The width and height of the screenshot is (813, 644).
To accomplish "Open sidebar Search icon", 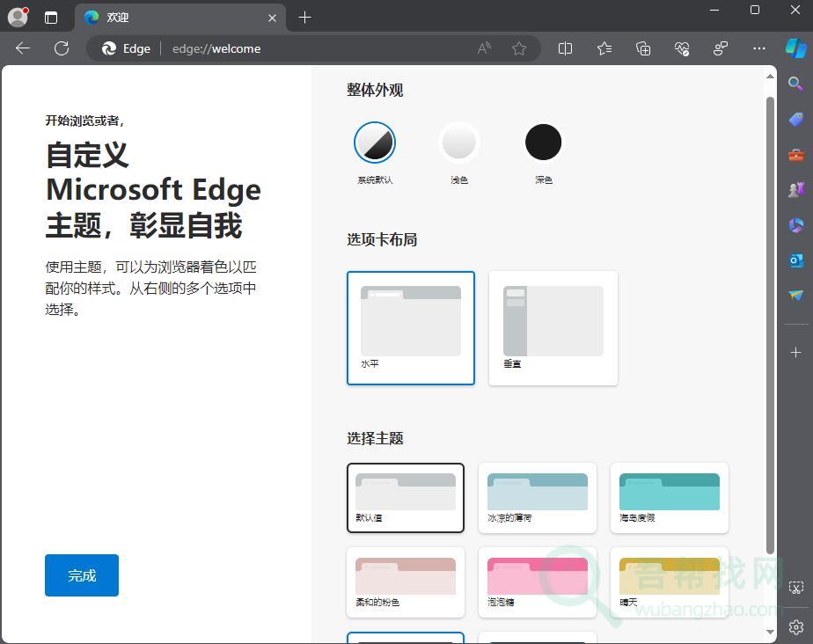I will coord(795,84).
